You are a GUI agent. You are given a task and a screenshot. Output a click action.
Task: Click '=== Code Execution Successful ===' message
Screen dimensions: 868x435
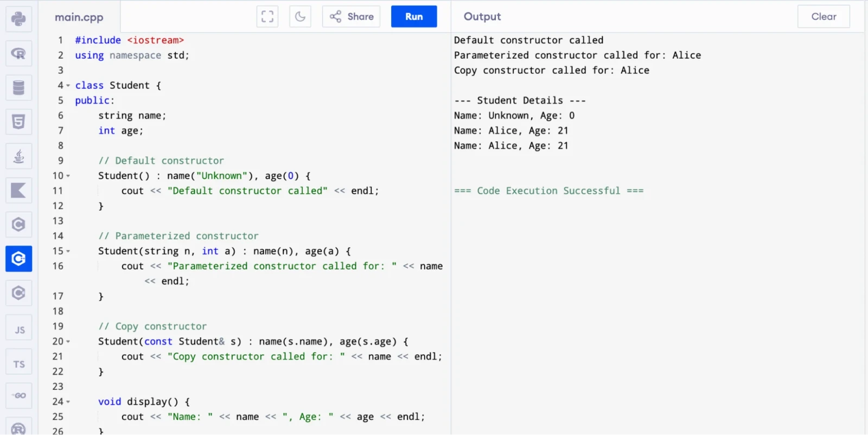(x=548, y=191)
